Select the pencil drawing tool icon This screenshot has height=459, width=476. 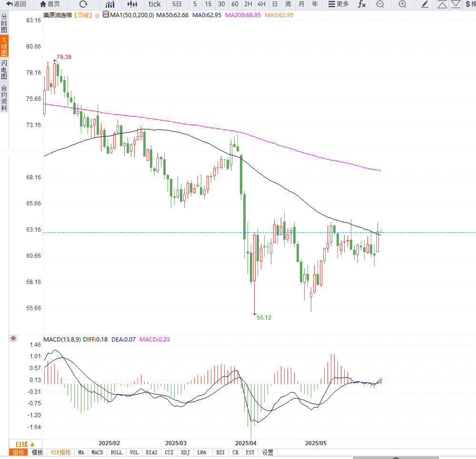pyautogui.click(x=425, y=4)
